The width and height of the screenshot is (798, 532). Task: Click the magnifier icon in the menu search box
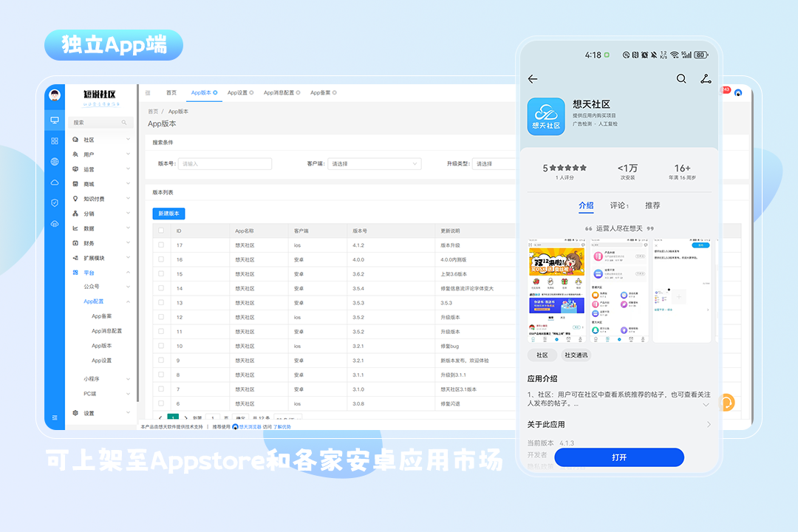pos(123,122)
